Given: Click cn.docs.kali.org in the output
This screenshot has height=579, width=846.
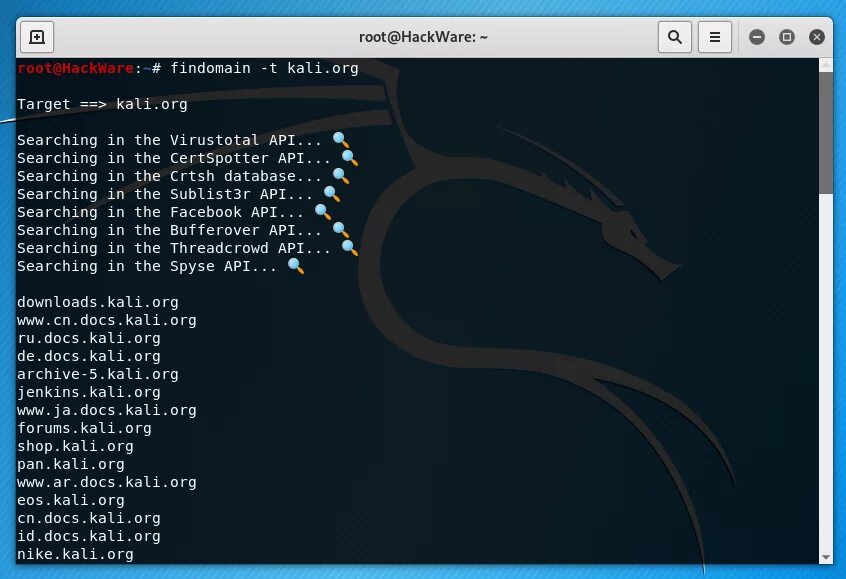Looking at the screenshot, I should coord(89,518).
